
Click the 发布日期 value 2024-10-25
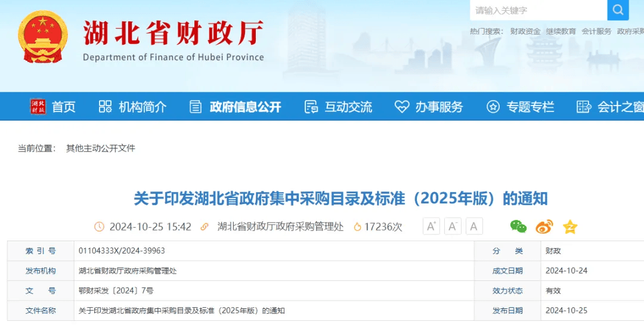point(566,311)
